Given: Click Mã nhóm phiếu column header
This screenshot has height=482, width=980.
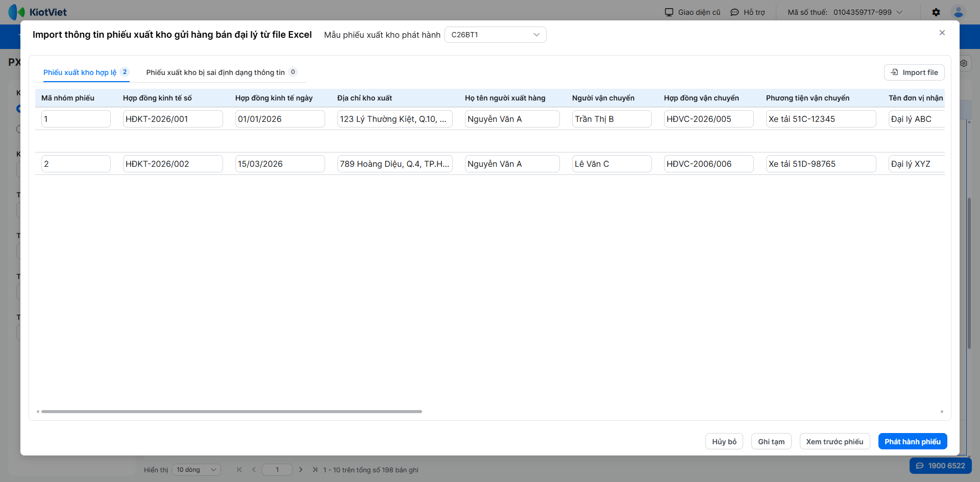Looking at the screenshot, I should 68,98.
